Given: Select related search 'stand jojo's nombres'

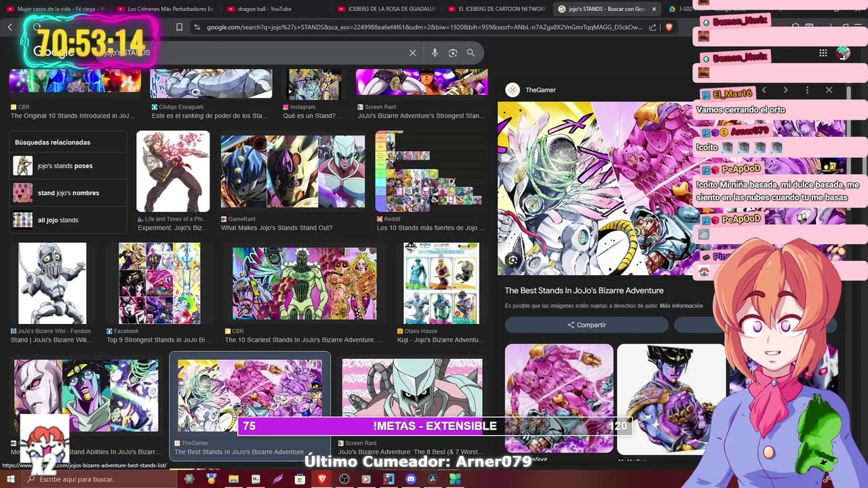Looking at the screenshot, I should (x=68, y=192).
